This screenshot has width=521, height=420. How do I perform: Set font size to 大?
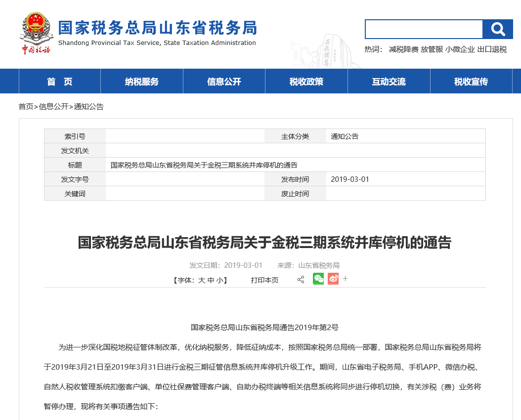coord(202,280)
